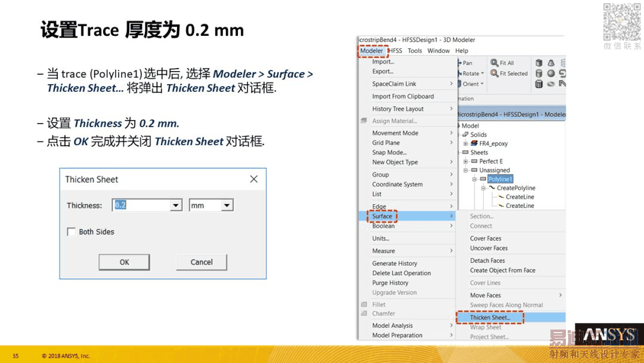
Task: Open the Tools menu
Action: tap(415, 51)
